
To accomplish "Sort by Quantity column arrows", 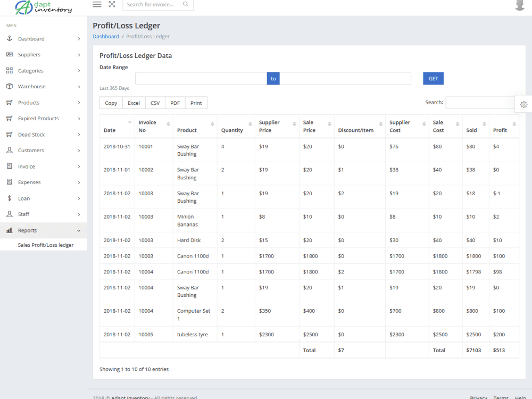I will pyautogui.click(x=250, y=124).
